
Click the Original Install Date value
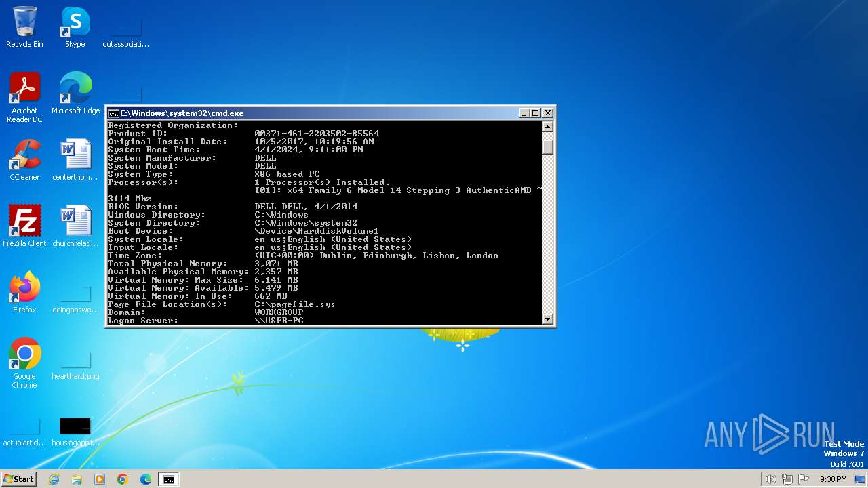(314, 142)
